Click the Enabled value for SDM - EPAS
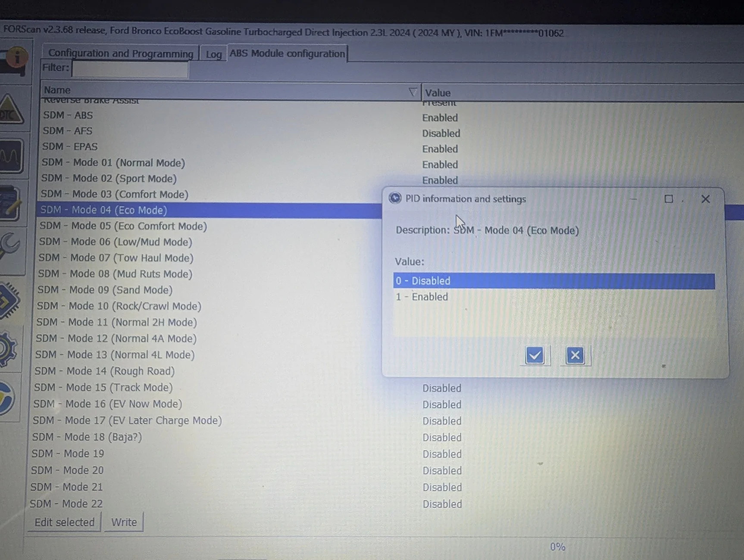Viewport: 744px width, 560px height. point(440,149)
